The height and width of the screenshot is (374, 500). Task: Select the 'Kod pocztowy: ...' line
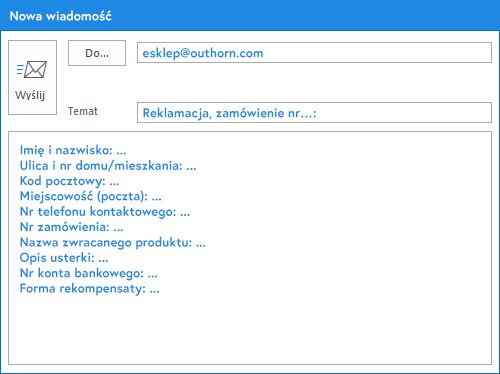click(69, 181)
